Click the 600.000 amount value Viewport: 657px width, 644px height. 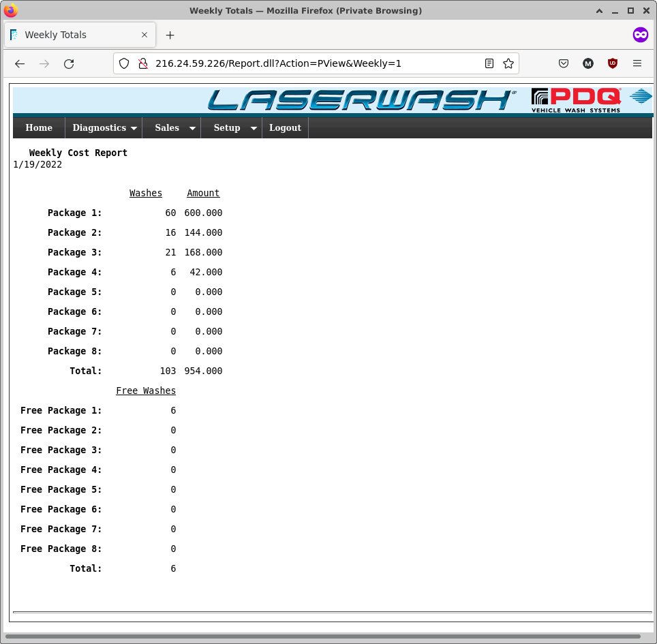203,213
